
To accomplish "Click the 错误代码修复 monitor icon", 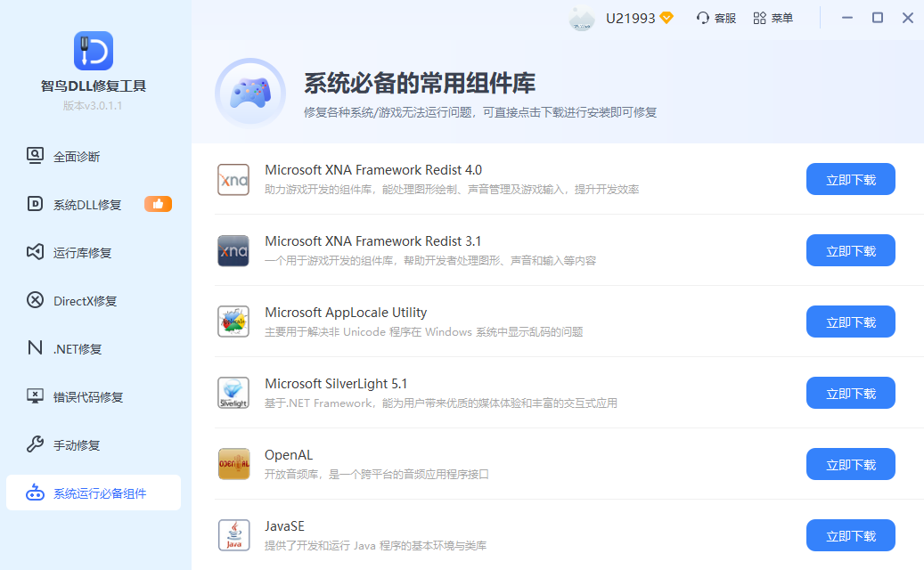I will (x=35, y=396).
